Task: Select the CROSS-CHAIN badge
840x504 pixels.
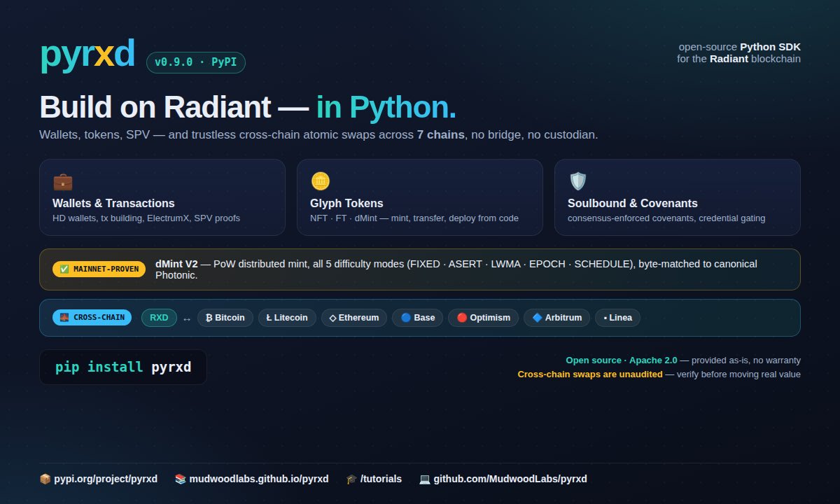Action: 93,318
